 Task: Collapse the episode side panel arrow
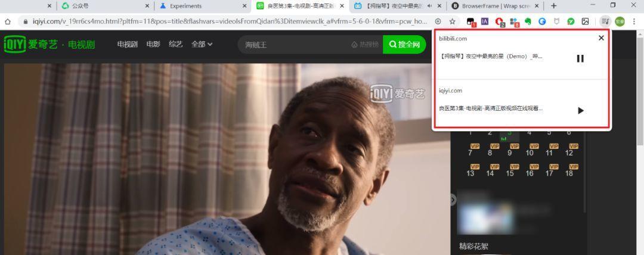tap(453, 200)
